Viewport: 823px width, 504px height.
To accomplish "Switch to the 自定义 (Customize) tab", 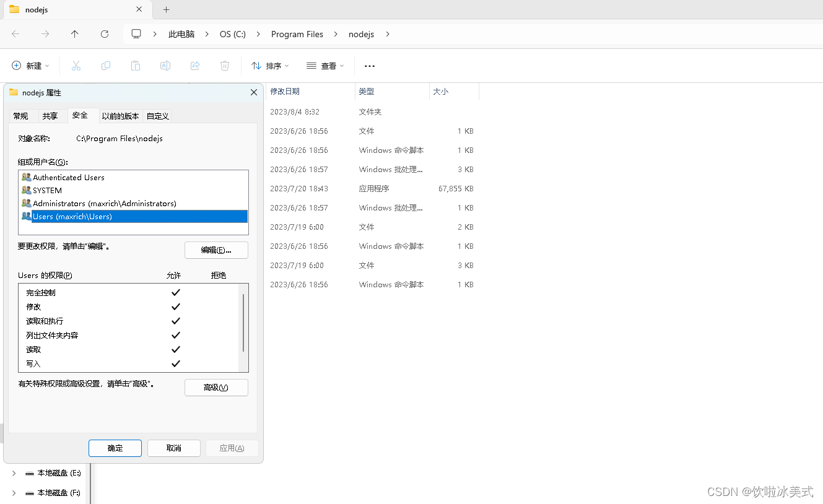I will [157, 116].
